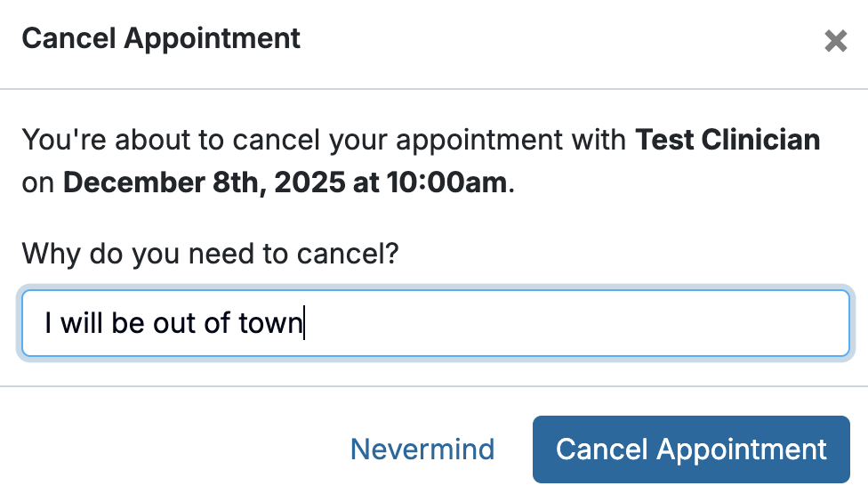This screenshot has height=502, width=868.
Task: Click the blue Cancel Appointment button
Action: pos(691,449)
